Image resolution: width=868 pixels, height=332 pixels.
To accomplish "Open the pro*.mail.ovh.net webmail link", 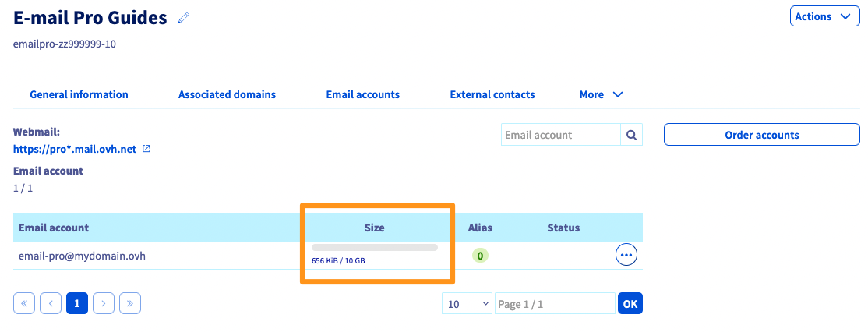I will tap(76, 148).
